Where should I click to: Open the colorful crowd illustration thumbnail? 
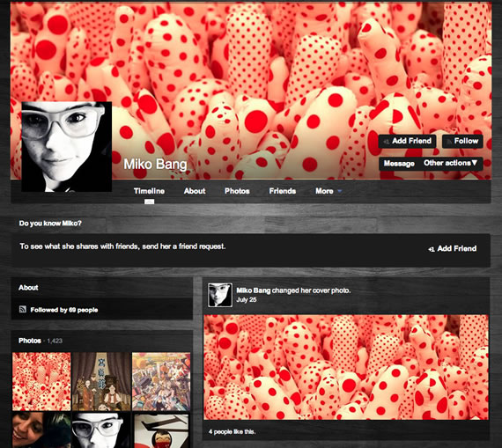point(161,381)
